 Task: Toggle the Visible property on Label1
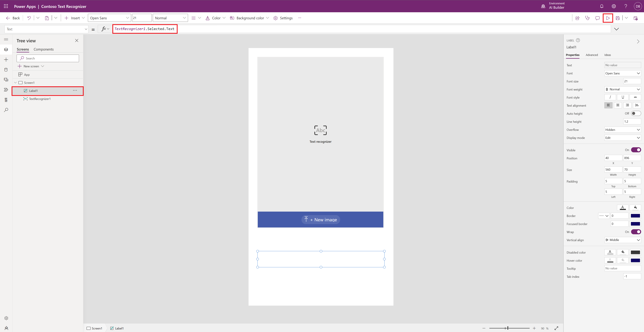click(x=636, y=150)
